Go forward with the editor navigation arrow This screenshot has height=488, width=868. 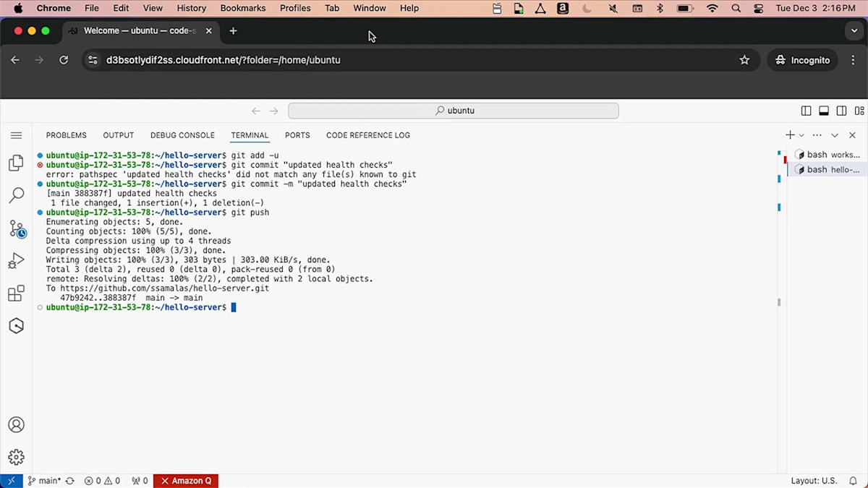(273, 111)
